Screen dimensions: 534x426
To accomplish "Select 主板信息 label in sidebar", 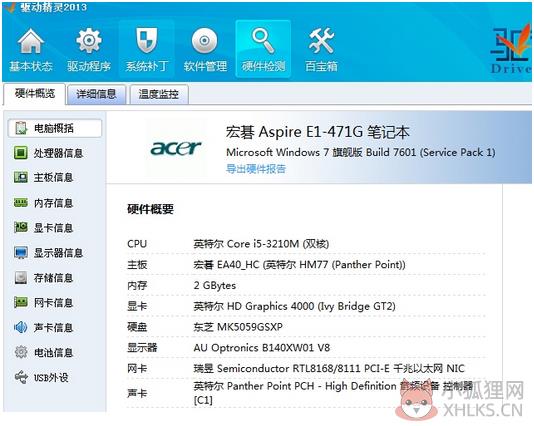I will (x=53, y=178).
